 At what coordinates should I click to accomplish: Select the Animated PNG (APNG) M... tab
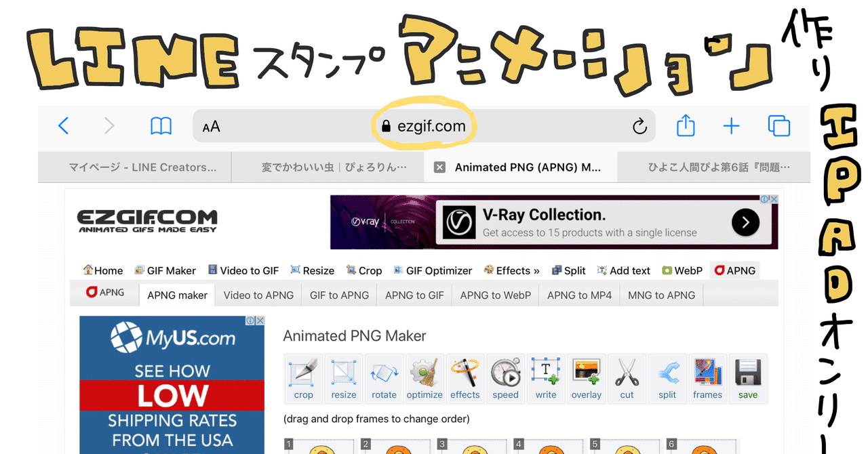pos(521,167)
